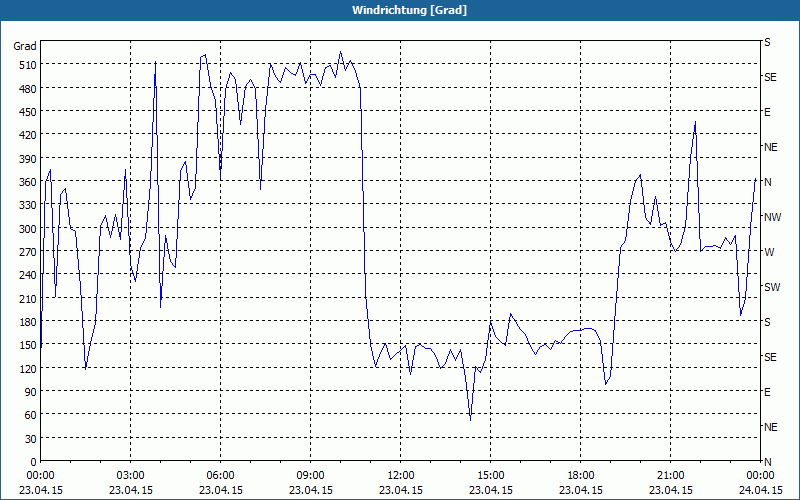Viewport: 800px width, 500px height.
Task: Click the 18:00 time label
Action: pos(581,476)
